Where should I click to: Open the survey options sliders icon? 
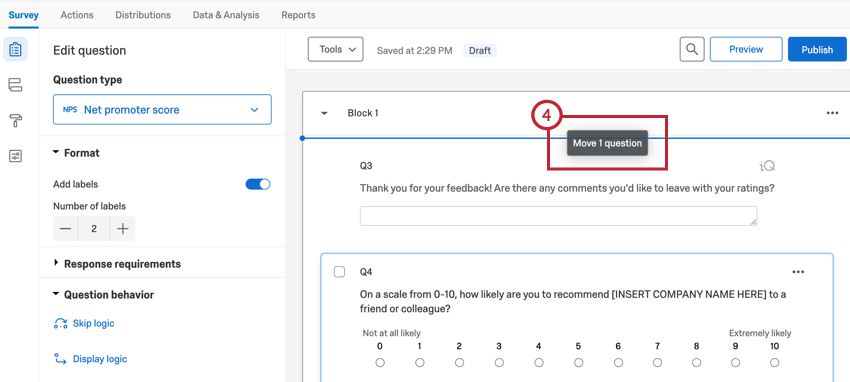click(x=15, y=156)
